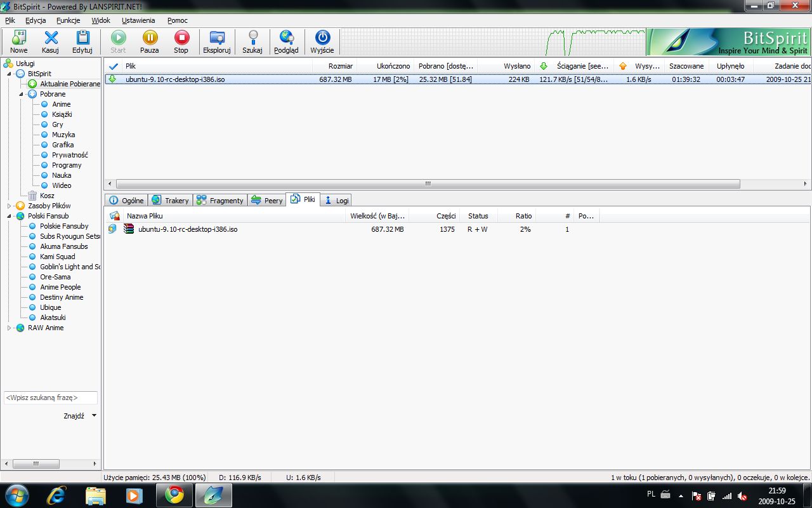The image size is (812, 508).
Task: Sort by Ratio column header
Action: [516, 216]
